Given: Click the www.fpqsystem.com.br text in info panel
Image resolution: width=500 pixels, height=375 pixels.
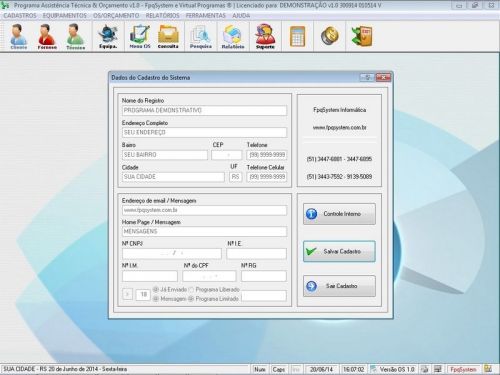Looking at the screenshot, I should pos(340,128).
